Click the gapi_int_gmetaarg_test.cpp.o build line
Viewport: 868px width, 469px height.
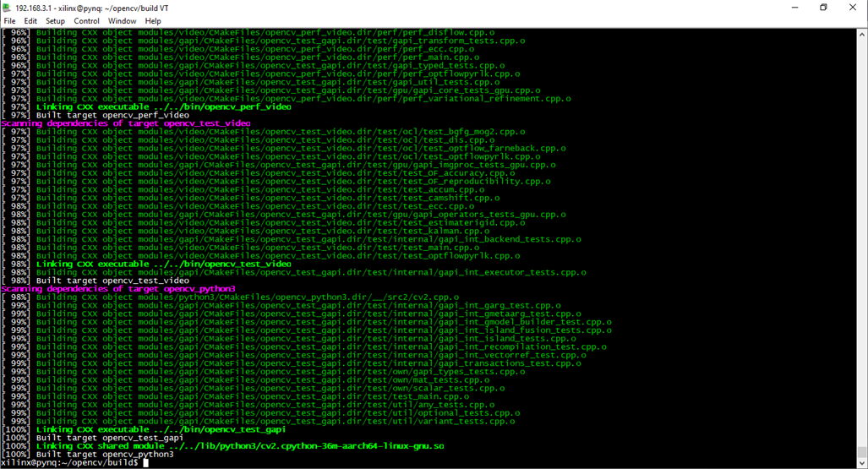tap(292, 314)
